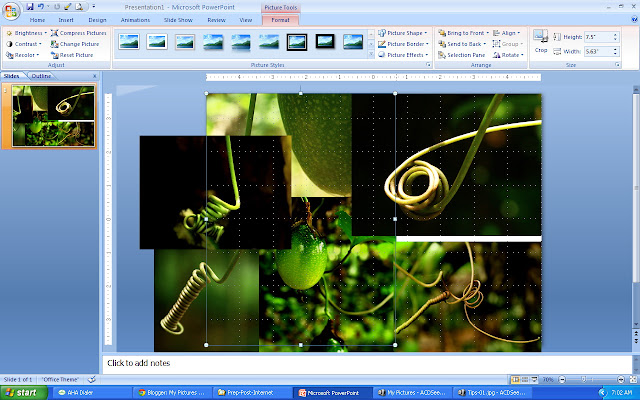The image size is (640, 400).
Task: Open the Design ribbon tab
Action: coord(97,20)
